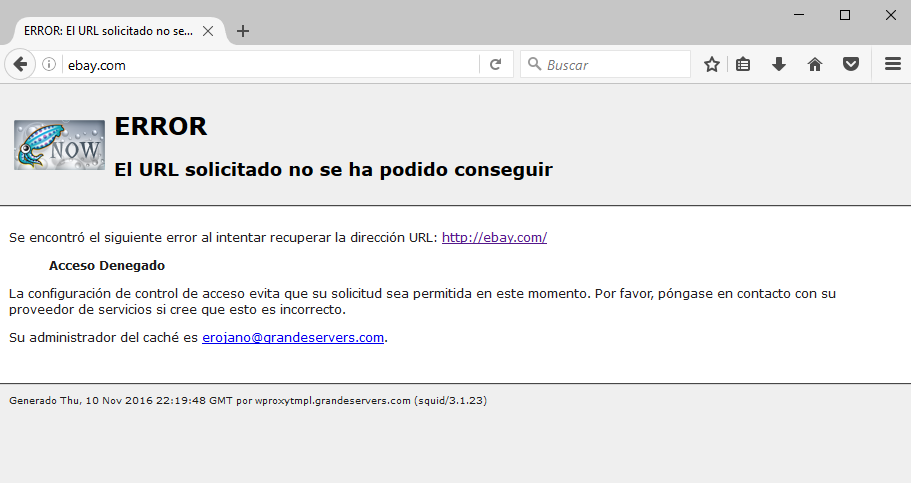
Task: Click the ERROR heading text
Action: (160, 126)
